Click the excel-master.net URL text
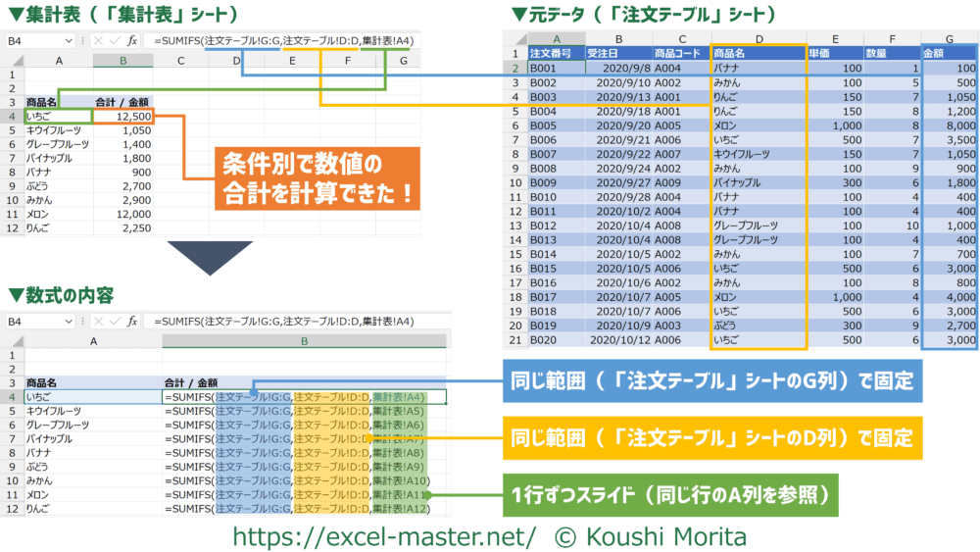 [x=383, y=536]
